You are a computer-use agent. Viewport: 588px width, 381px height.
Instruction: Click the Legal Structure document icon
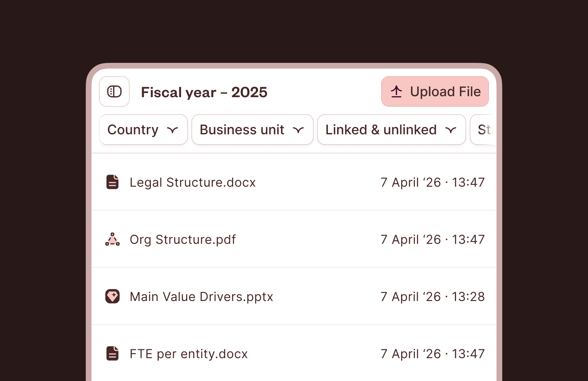pyautogui.click(x=112, y=182)
